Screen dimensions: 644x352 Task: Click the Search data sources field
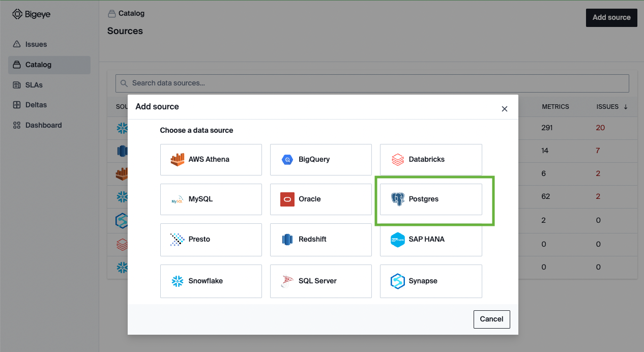coord(372,83)
